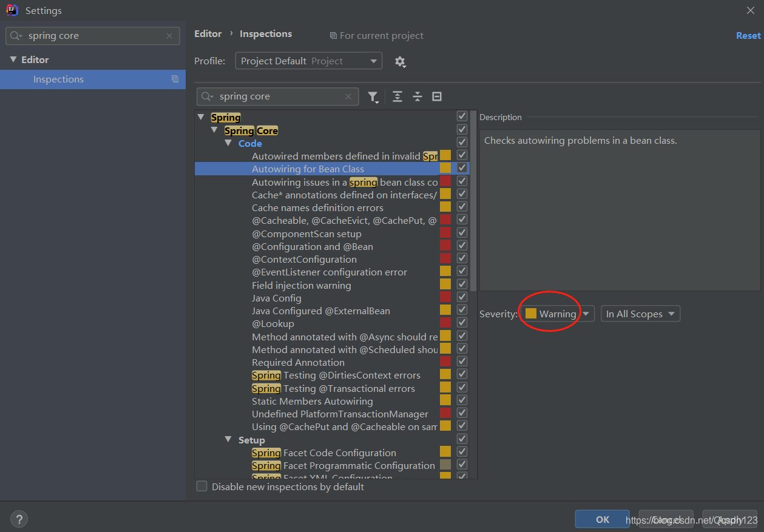The height and width of the screenshot is (532, 764).
Task: Clear the left sidebar search text
Action: pos(169,36)
